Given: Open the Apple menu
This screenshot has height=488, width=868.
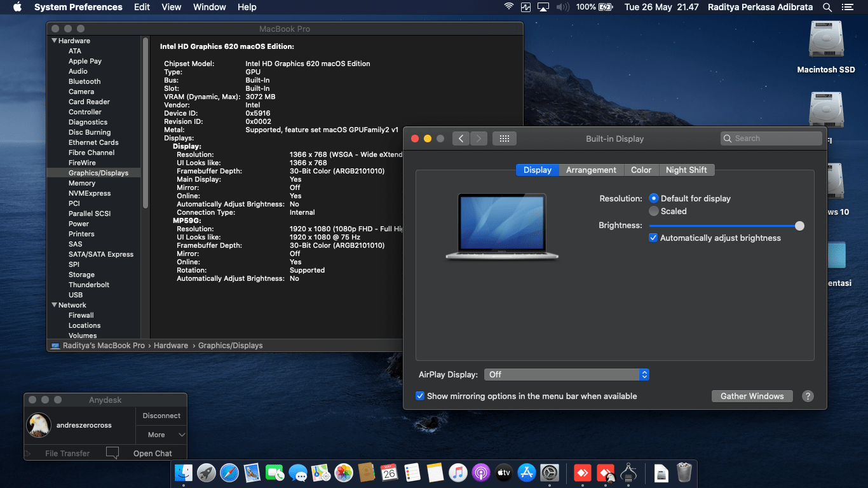Looking at the screenshot, I should click(17, 7).
